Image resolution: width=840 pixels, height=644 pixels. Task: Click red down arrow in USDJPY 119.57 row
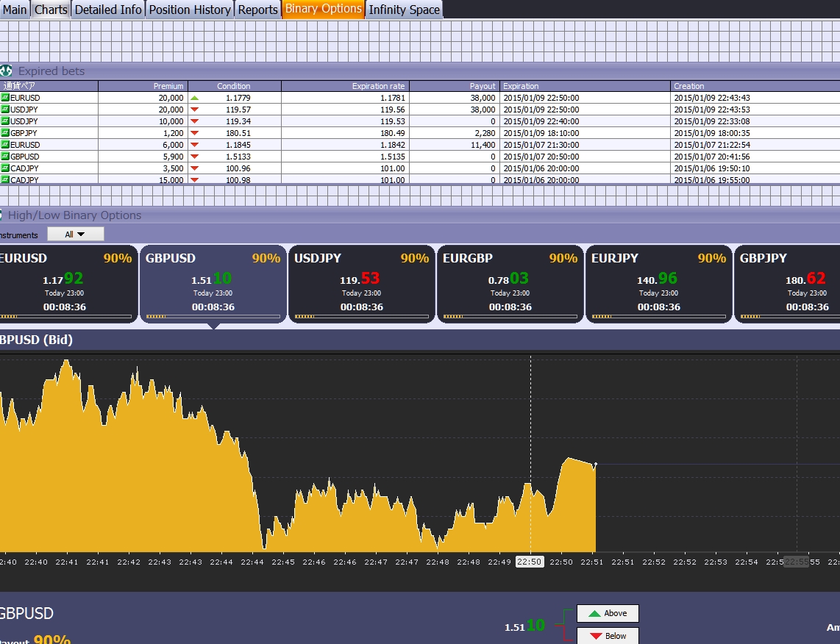click(x=194, y=110)
